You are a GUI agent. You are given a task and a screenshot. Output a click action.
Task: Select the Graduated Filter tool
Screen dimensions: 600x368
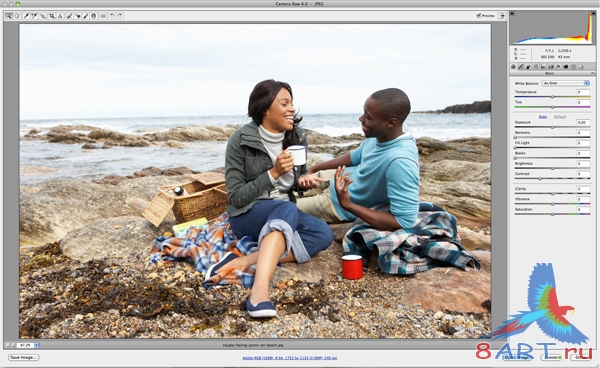[94, 16]
